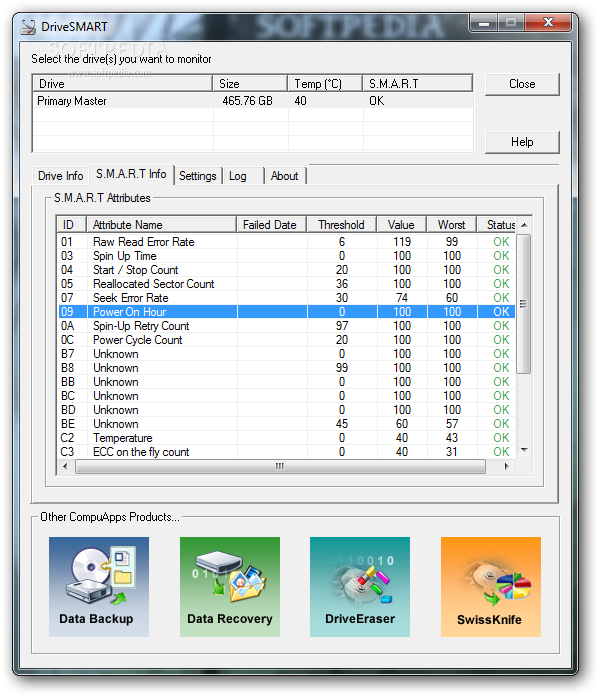Select the Power Cycle Count attribute

pos(286,340)
